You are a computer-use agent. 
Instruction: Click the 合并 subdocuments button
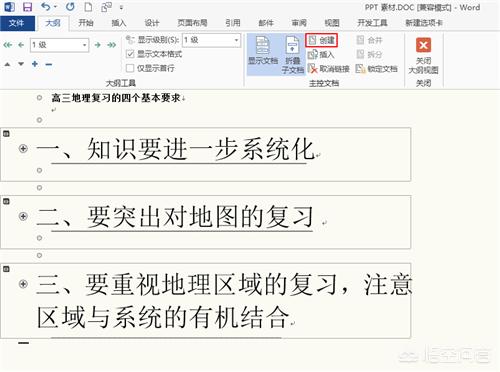(369, 40)
